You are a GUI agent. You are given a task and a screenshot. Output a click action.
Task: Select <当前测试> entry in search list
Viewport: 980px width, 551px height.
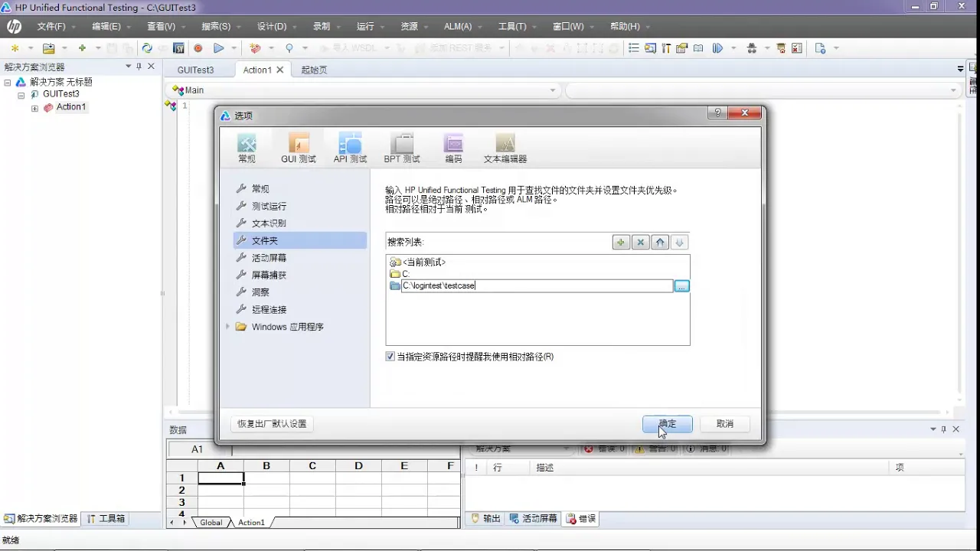(x=423, y=262)
